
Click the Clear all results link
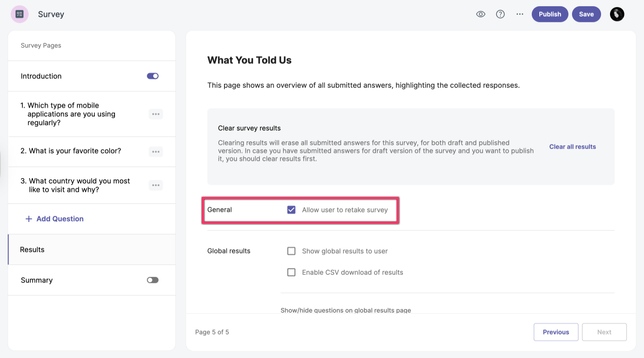click(x=572, y=147)
